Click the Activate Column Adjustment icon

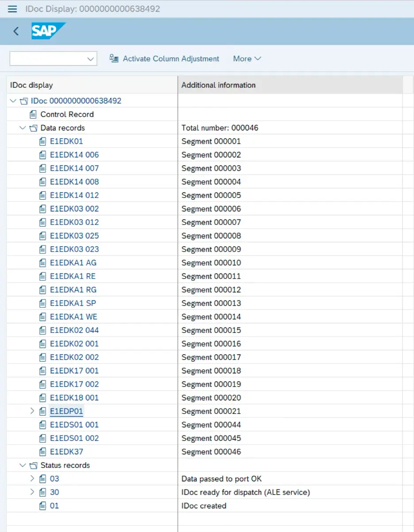point(114,58)
